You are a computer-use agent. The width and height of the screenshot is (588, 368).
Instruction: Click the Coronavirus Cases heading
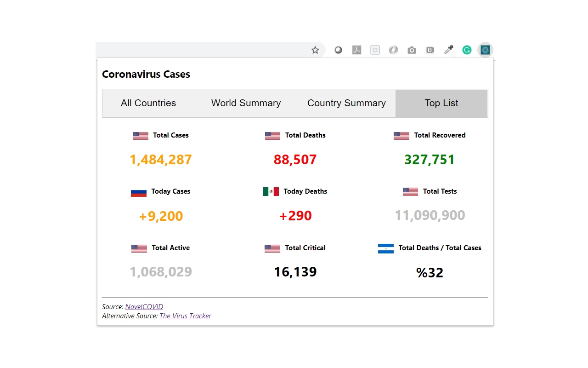pyautogui.click(x=146, y=74)
